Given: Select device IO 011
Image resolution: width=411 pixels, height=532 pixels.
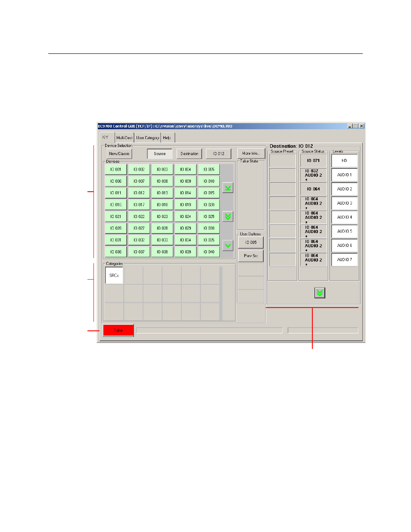Looking at the screenshot, I should click(x=115, y=193).
